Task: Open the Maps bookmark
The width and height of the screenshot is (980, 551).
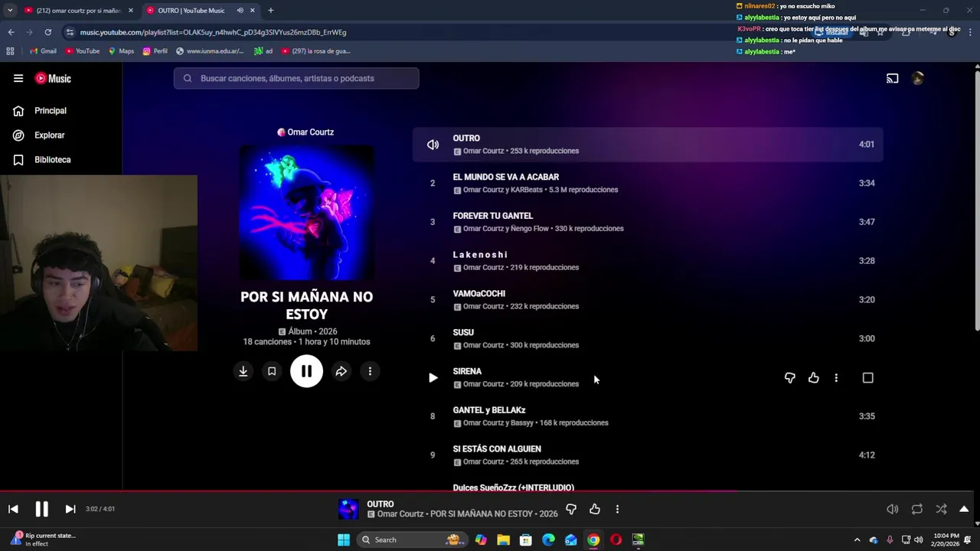Action: coord(121,51)
